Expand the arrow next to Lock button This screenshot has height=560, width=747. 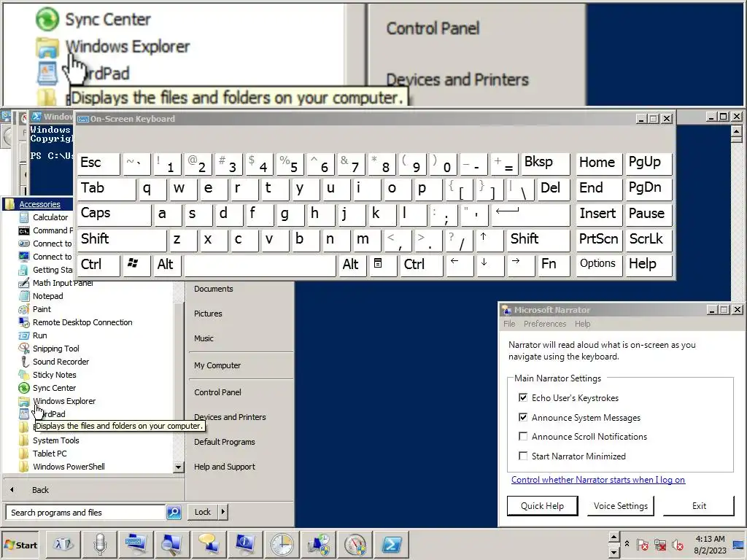pyautogui.click(x=223, y=512)
